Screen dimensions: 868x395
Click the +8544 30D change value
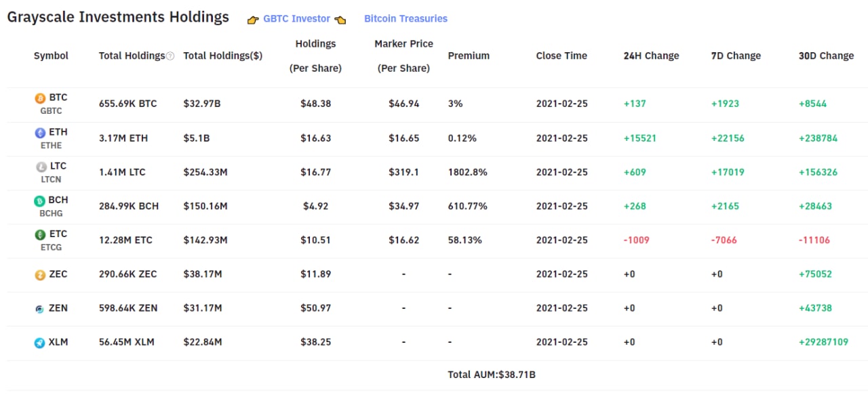click(x=813, y=104)
